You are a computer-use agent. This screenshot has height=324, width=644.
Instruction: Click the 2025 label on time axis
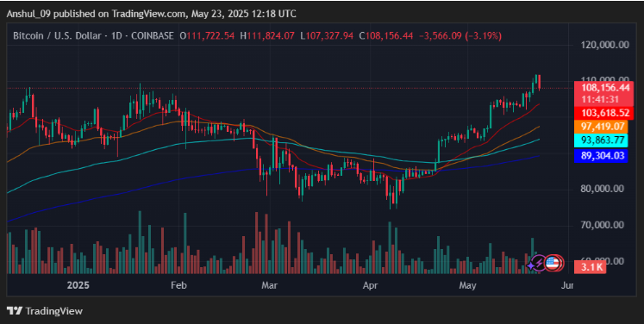click(x=78, y=285)
